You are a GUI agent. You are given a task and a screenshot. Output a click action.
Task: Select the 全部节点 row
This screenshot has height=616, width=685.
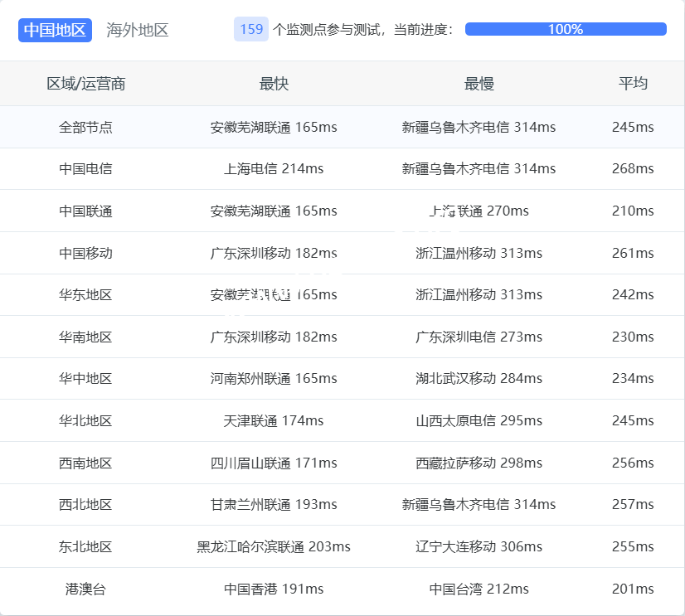point(85,127)
